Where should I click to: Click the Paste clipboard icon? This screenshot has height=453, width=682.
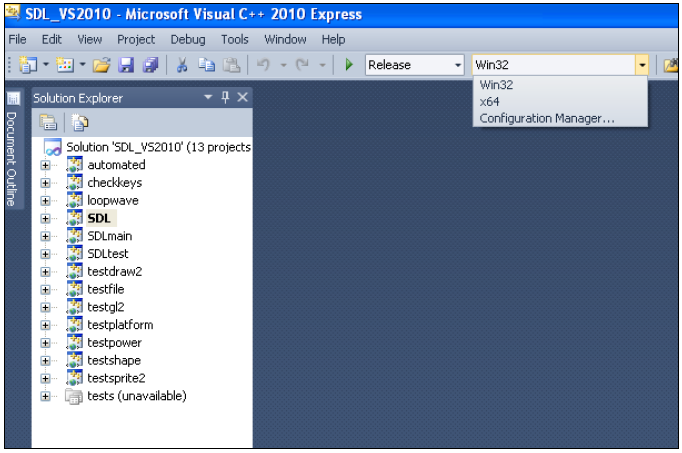pyautogui.click(x=231, y=65)
